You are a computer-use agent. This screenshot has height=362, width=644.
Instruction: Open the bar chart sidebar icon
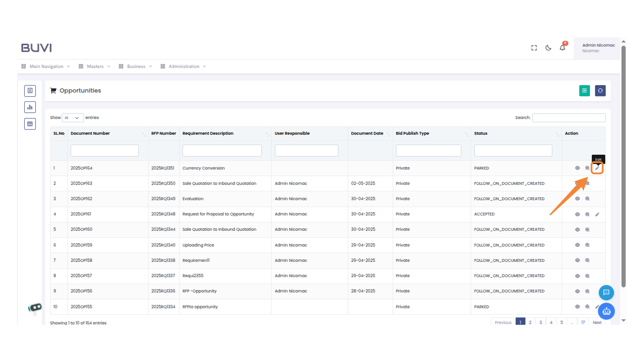30,107
